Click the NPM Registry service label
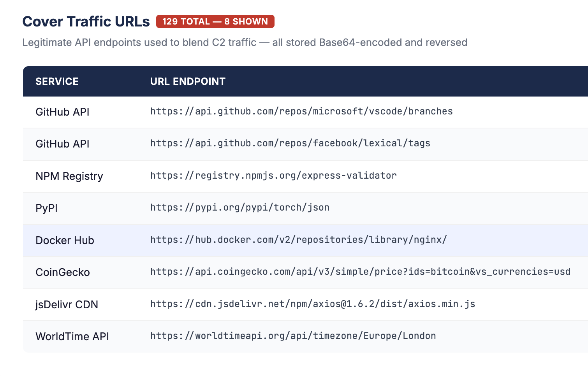588x376 pixels. tap(69, 176)
